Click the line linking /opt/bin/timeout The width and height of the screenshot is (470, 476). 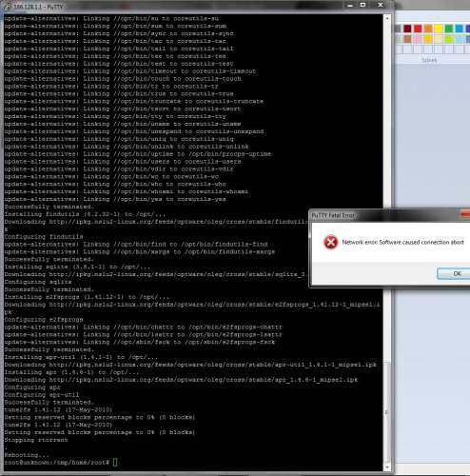coord(130,71)
